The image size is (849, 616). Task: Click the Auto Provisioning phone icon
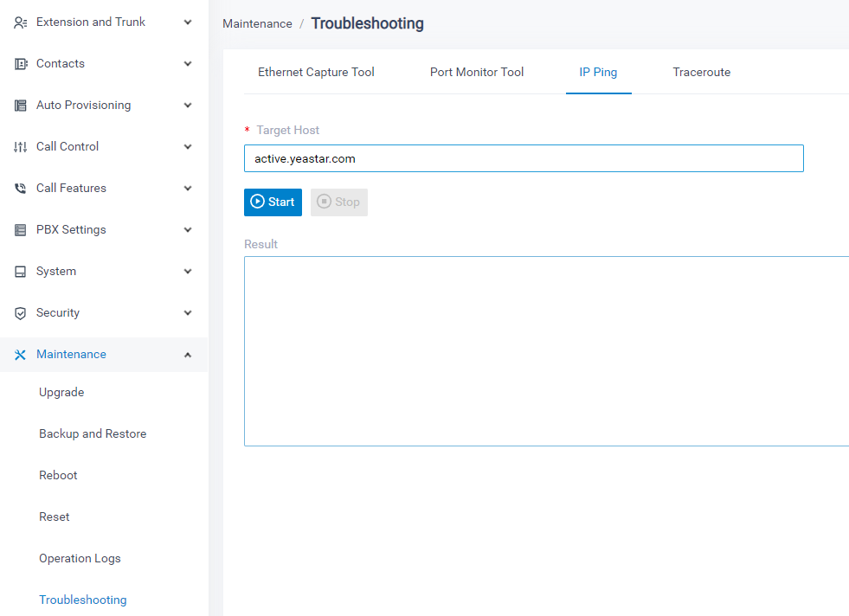point(21,106)
